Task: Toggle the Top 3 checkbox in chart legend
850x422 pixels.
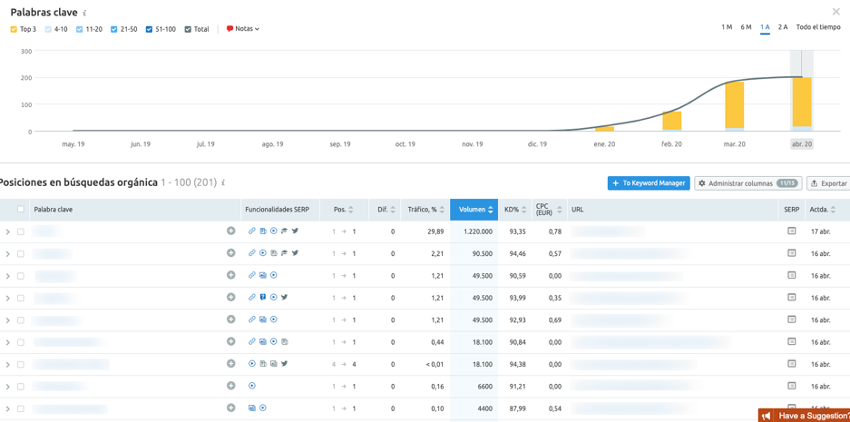Action: pyautogui.click(x=14, y=29)
